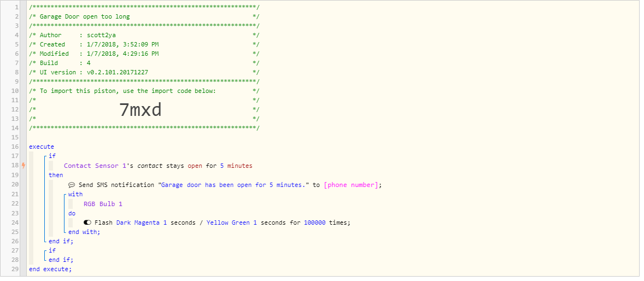Viewport: 644px width, 281px height.
Task: Click line number 24 in the gutter
Action: point(15,223)
